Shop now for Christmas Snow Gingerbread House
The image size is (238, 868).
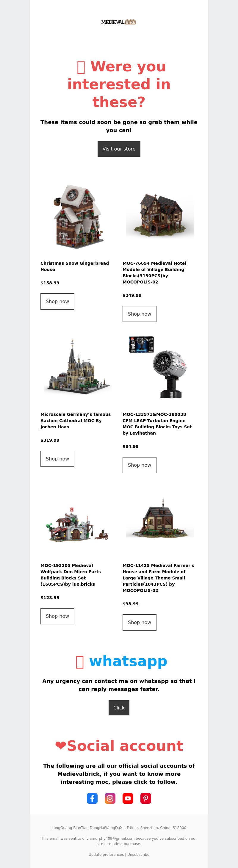tap(57, 302)
